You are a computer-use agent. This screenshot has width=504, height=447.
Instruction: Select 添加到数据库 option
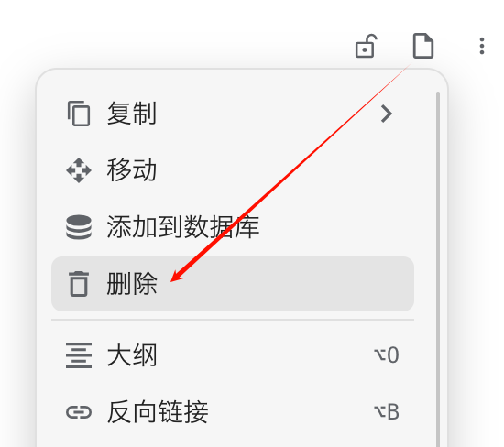pos(233,227)
